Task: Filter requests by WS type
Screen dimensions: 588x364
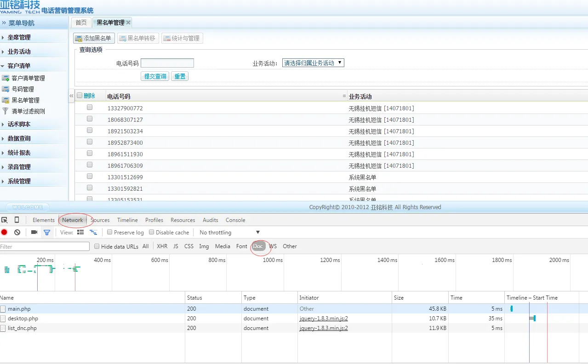Action: pos(273,246)
